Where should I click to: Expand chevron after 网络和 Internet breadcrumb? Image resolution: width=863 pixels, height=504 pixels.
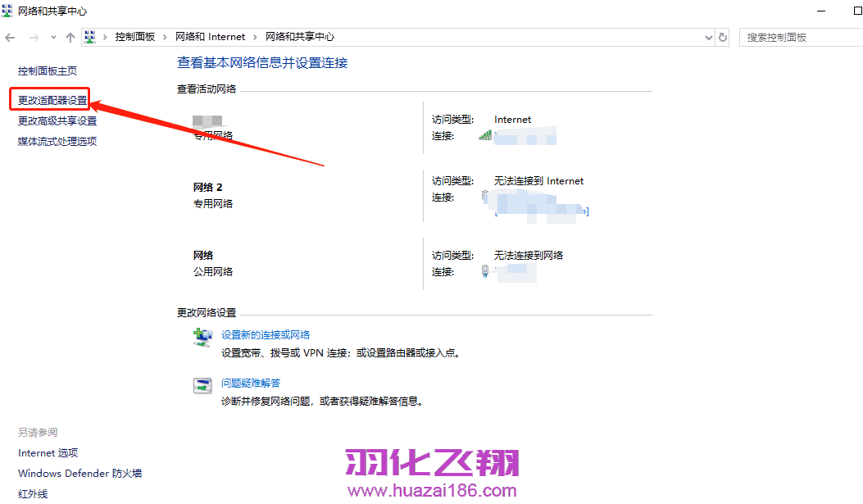coord(255,38)
